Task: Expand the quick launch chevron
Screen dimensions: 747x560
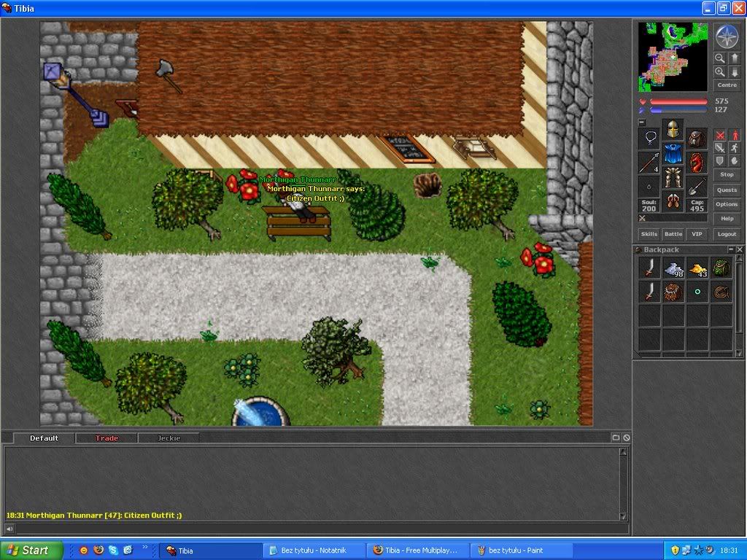Action: (x=145, y=548)
